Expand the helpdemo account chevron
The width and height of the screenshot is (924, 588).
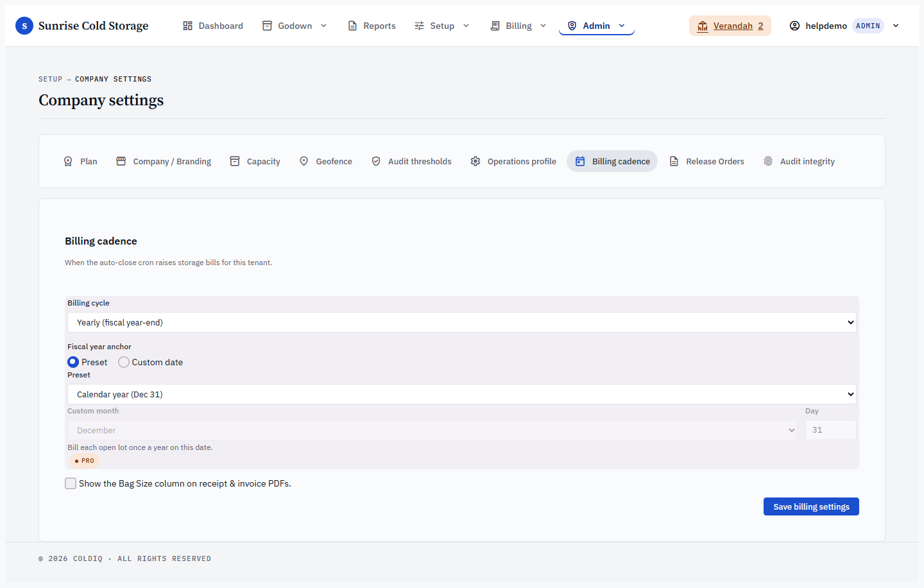click(x=896, y=26)
